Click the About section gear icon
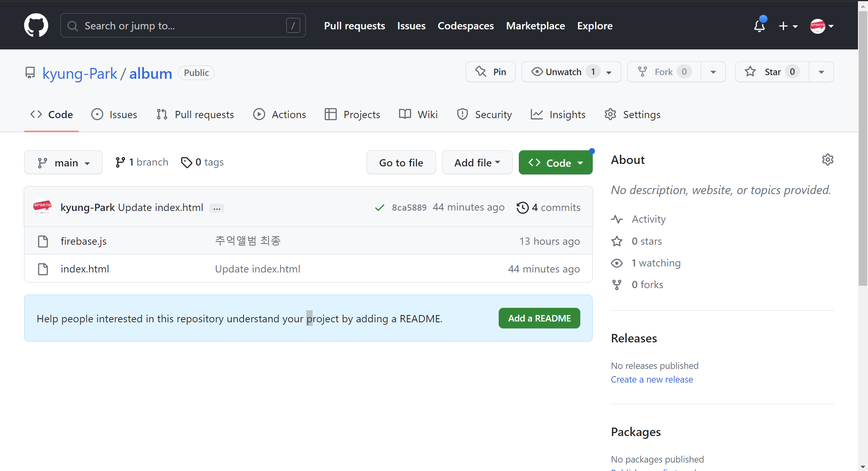868x471 pixels. [827, 160]
